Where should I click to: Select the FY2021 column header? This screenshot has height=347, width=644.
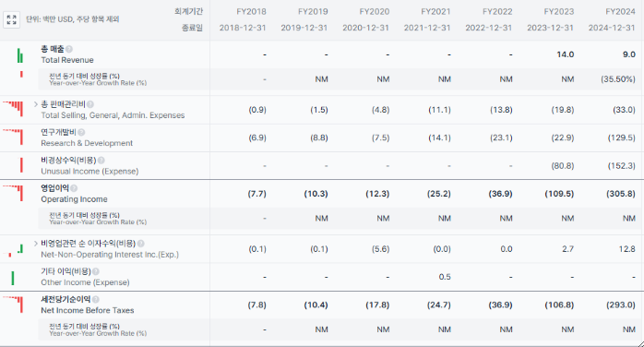(x=435, y=11)
